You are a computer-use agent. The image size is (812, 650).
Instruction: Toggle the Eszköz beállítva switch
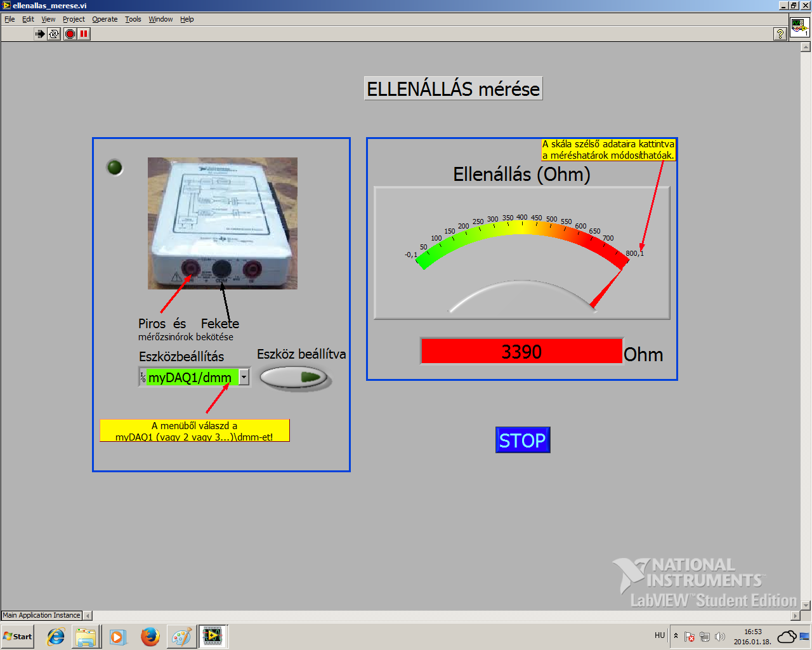point(294,377)
